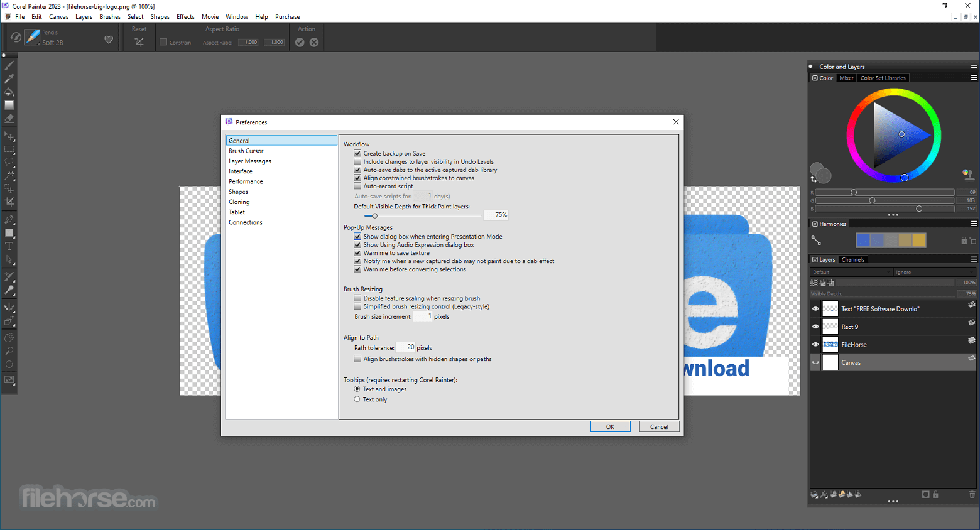The width and height of the screenshot is (980, 530).
Task: Select the Eraser tool
Action: click(x=9, y=118)
